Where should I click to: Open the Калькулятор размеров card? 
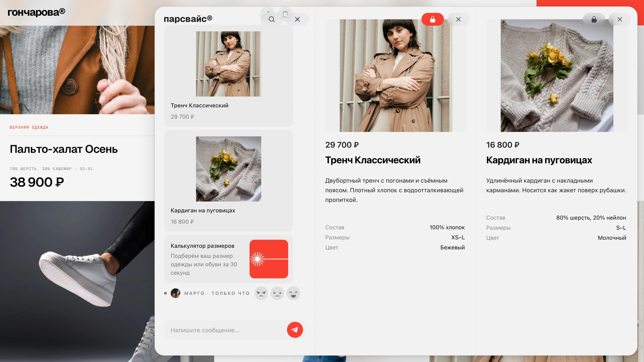click(x=228, y=259)
